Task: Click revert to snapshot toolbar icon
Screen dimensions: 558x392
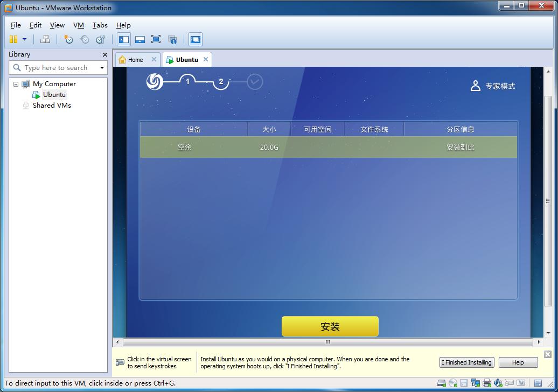Action: click(x=85, y=39)
